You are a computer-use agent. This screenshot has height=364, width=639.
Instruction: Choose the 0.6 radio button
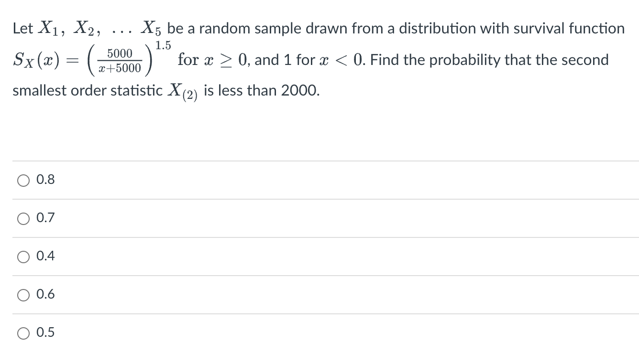(x=22, y=295)
